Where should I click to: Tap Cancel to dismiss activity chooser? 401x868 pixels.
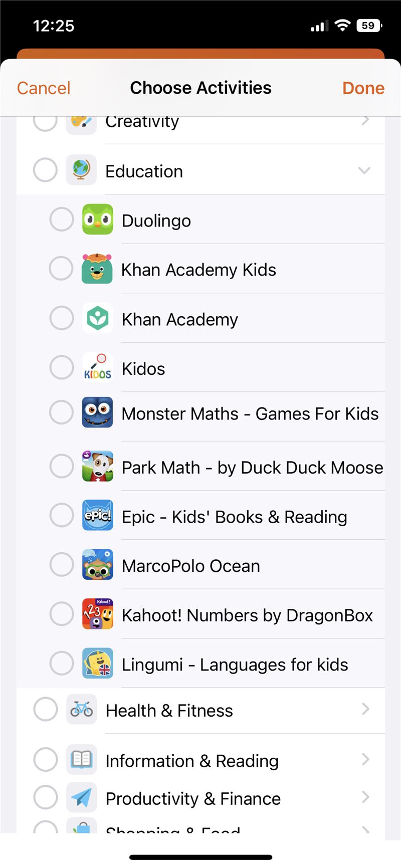(x=44, y=88)
